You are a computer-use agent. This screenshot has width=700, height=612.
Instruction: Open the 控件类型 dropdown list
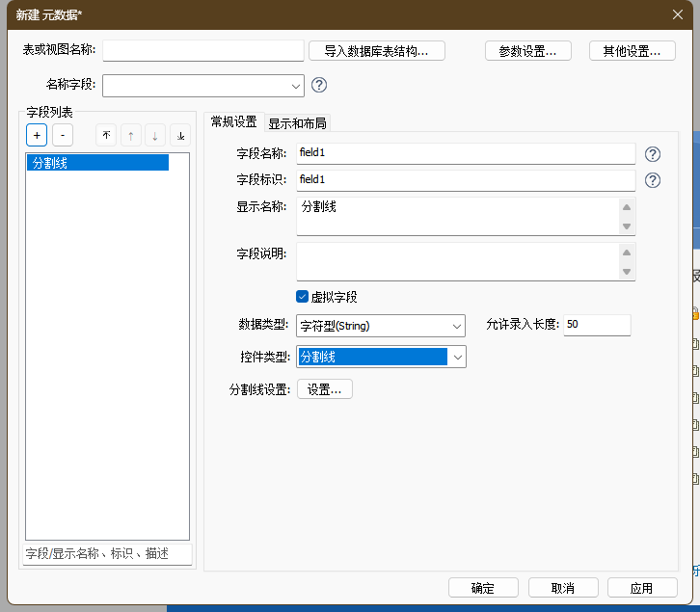457,357
